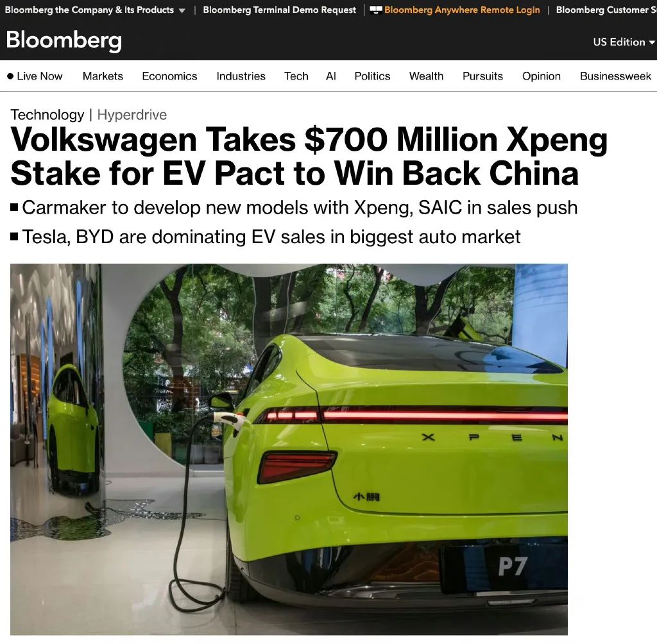
Task: Select the Tech navigation item
Action: click(296, 76)
